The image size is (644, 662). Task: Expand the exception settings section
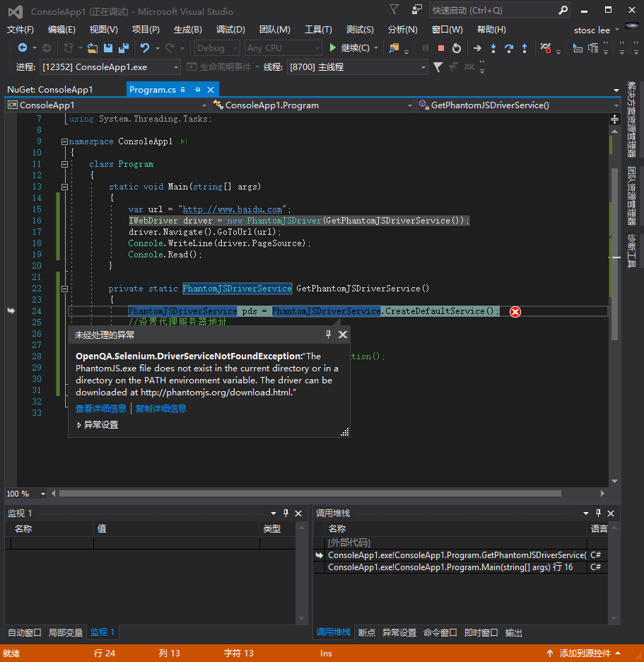(79, 425)
